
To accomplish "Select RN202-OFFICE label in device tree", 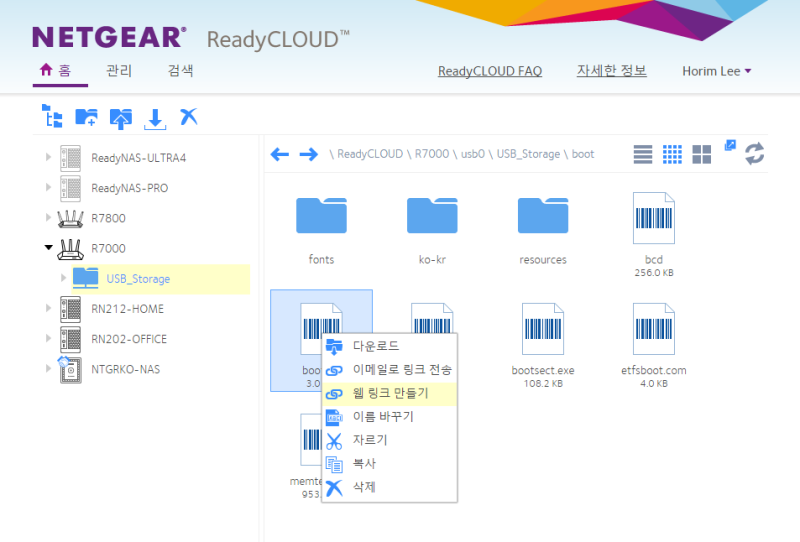I will (x=129, y=339).
